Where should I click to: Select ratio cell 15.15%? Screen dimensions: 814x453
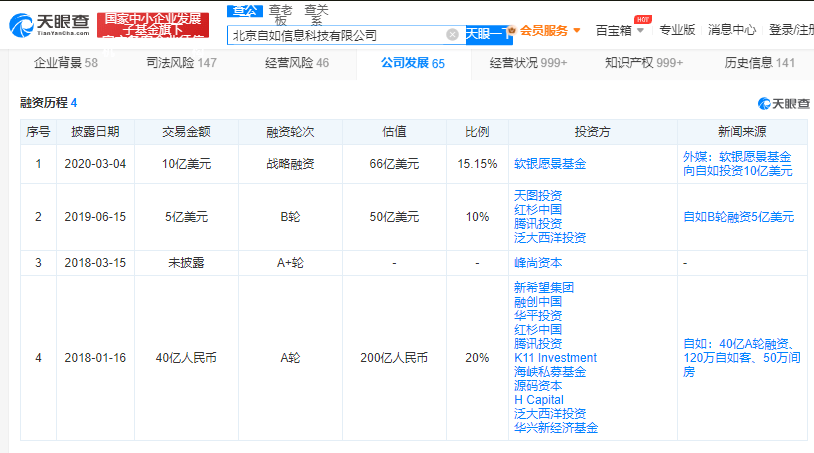point(477,164)
